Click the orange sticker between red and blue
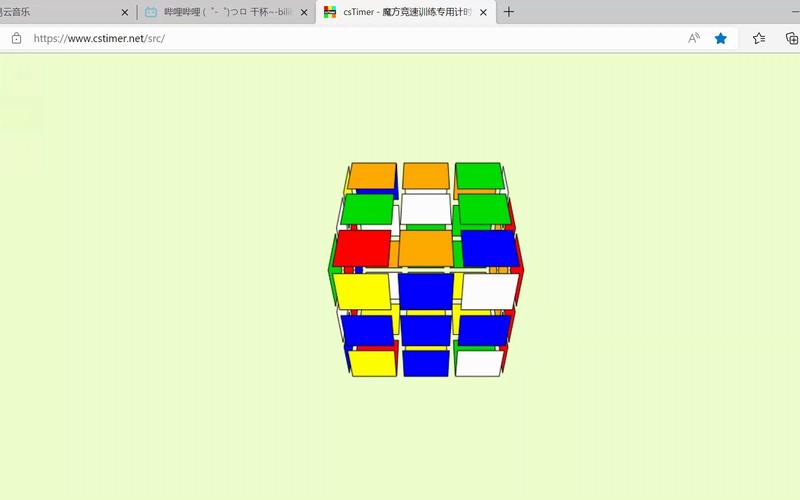 (426, 248)
